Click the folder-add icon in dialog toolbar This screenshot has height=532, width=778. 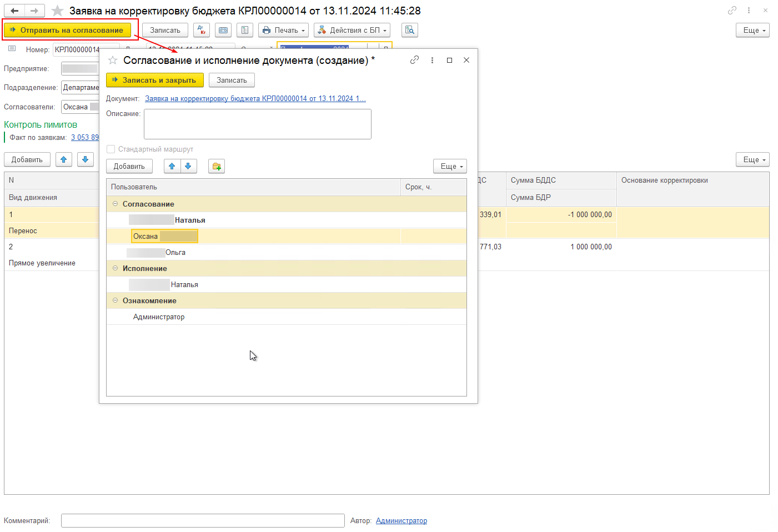point(217,166)
